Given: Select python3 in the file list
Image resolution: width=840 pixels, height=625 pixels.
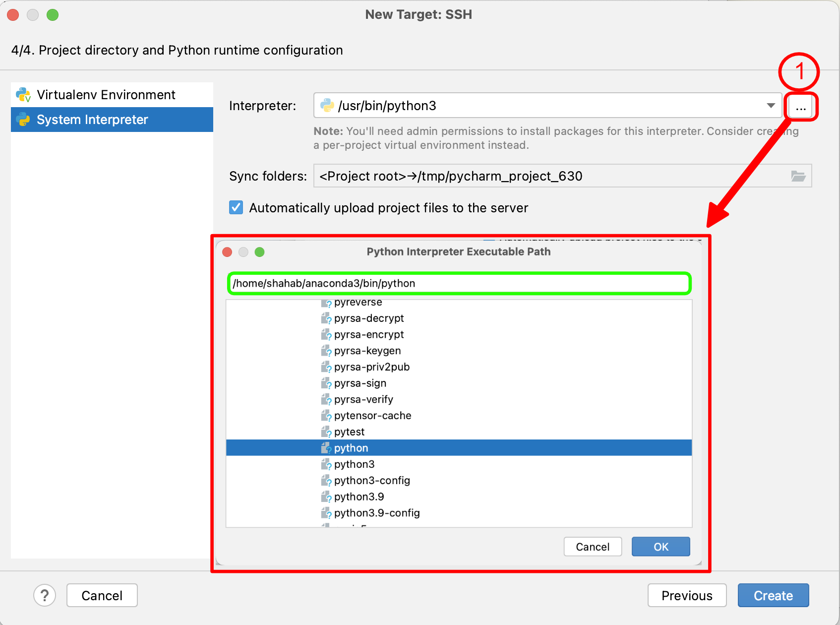Looking at the screenshot, I should click(x=354, y=464).
